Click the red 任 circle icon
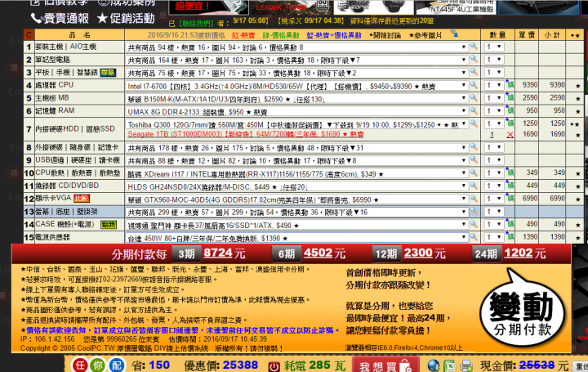 [x=80, y=365]
